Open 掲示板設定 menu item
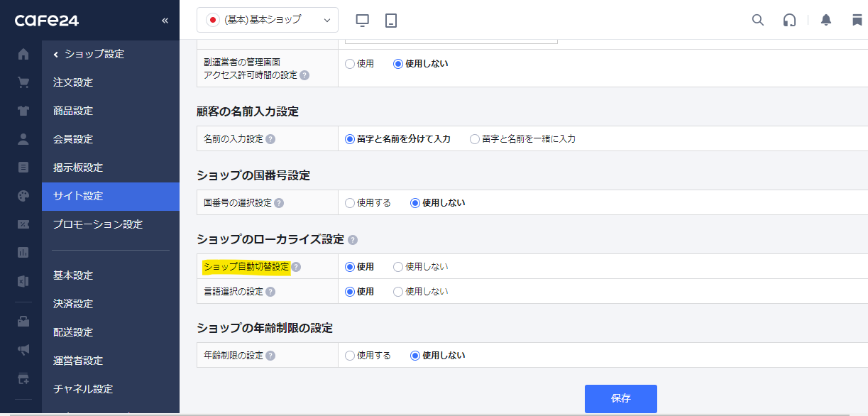Image resolution: width=868 pixels, height=416 pixels. (x=111, y=168)
